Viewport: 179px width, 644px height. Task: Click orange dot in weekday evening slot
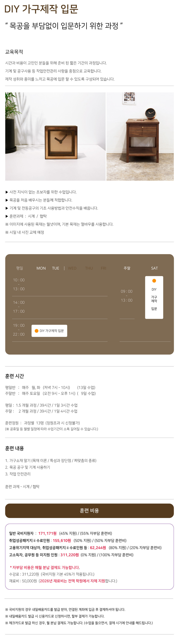pos(37,331)
